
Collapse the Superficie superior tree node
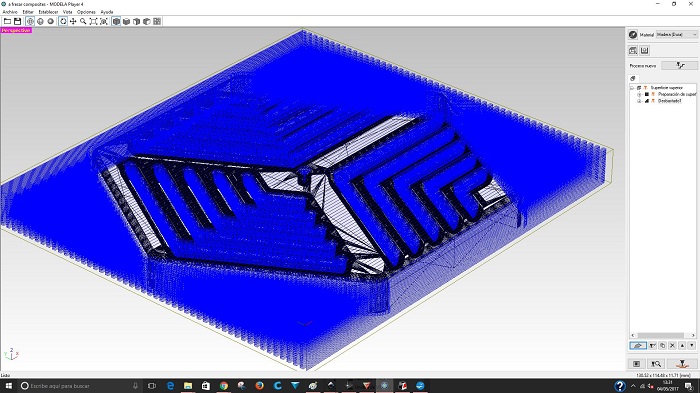[632, 88]
